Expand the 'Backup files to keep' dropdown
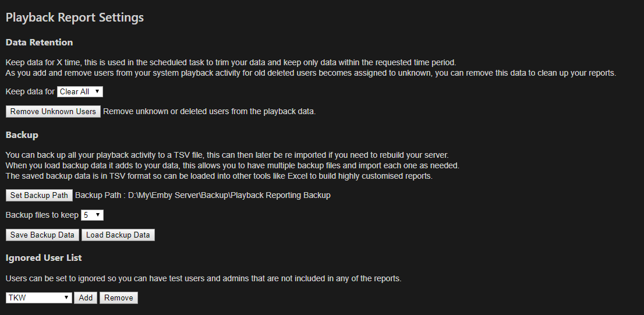This screenshot has width=644, height=315. [92, 215]
